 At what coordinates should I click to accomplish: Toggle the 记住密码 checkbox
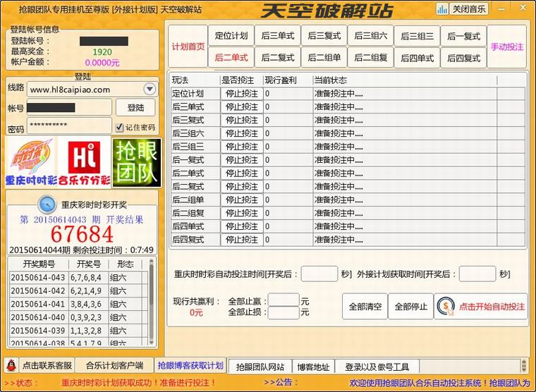tap(119, 127)
